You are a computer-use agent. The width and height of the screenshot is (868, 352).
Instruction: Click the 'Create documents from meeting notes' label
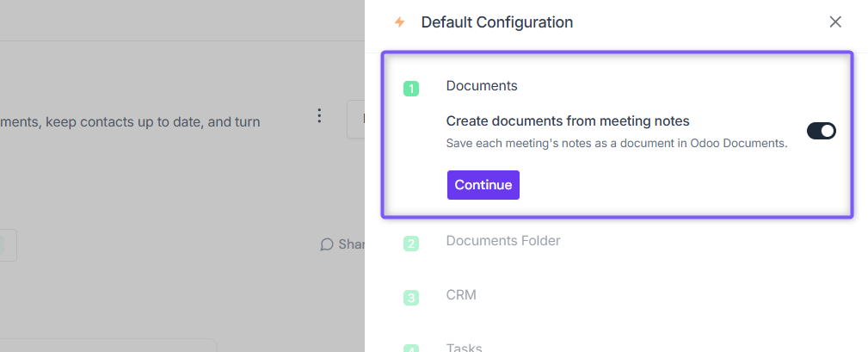(568, 120)
